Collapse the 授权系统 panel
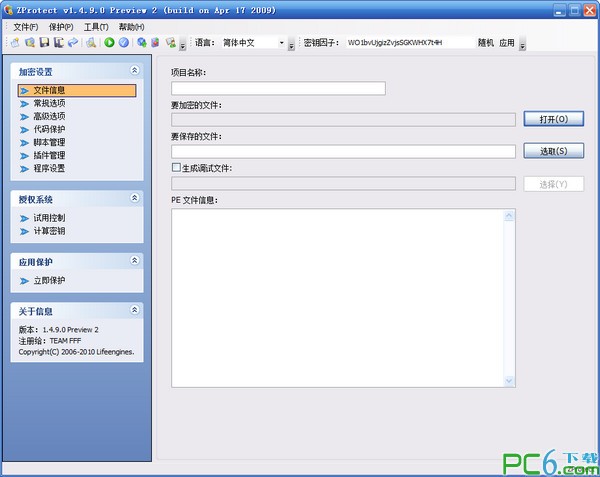 point(134,198)
